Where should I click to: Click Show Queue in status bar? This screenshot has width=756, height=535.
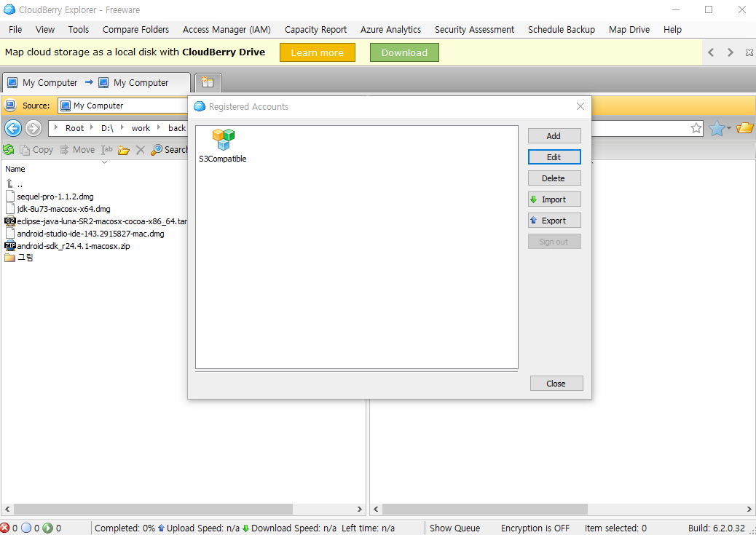[454, 528]
